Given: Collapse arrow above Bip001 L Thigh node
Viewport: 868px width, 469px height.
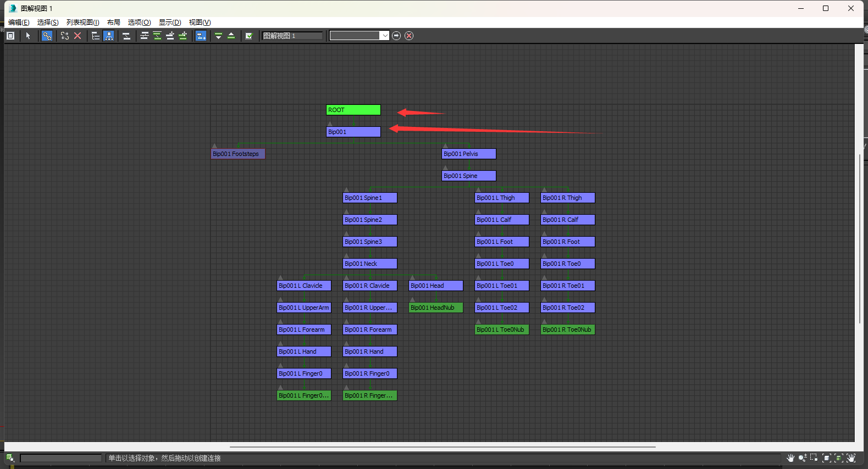Looking at the screenshot, I should 478,190.
